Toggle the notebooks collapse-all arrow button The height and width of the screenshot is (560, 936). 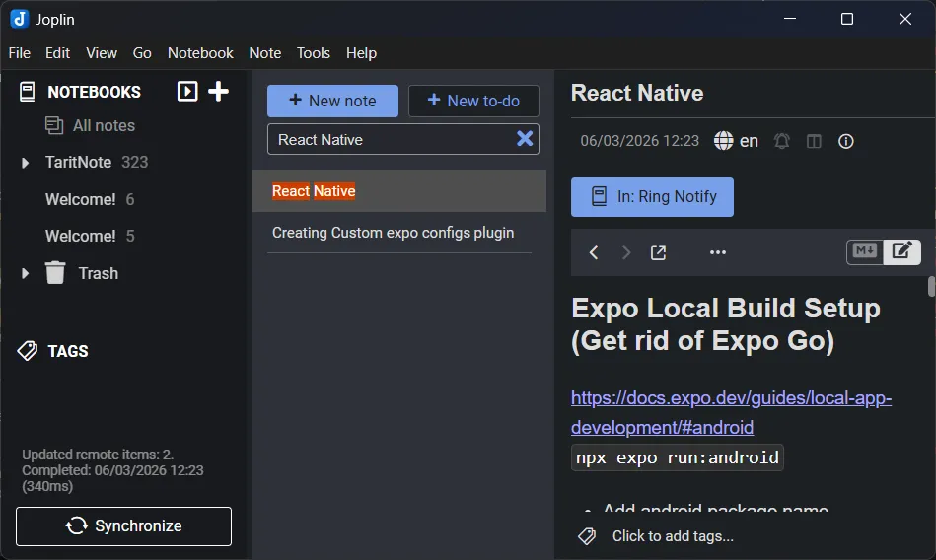point(187,92)
